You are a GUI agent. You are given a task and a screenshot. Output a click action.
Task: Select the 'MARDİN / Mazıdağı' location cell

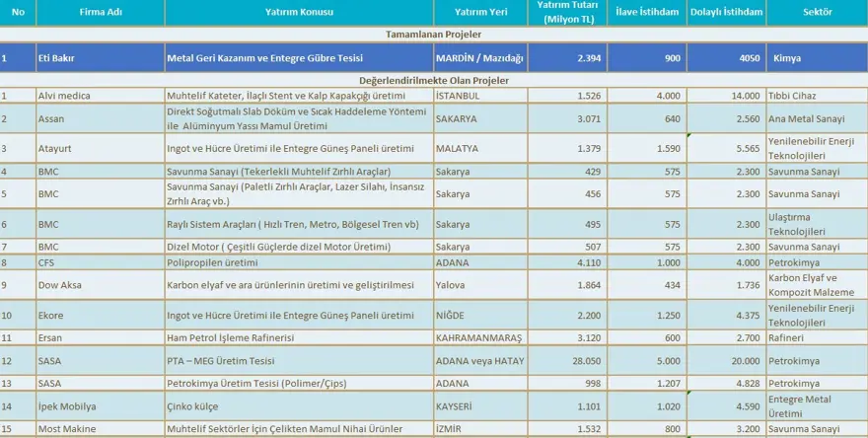482,58
